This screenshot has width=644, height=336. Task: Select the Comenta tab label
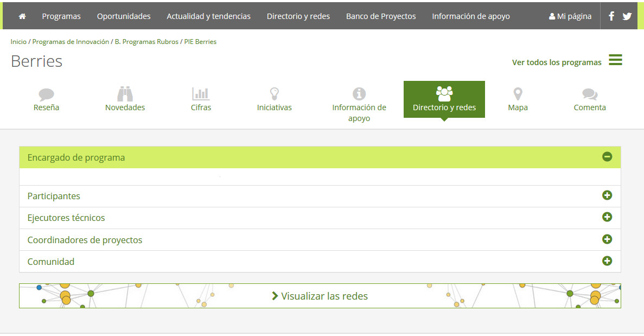(x=590, y=107)
